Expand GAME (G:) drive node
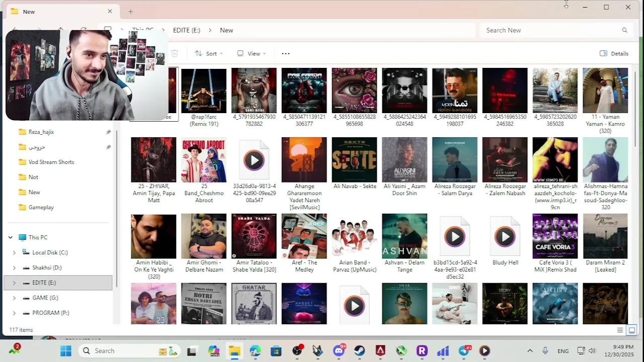Screen dimensions: 644x362 coord(14,298)
